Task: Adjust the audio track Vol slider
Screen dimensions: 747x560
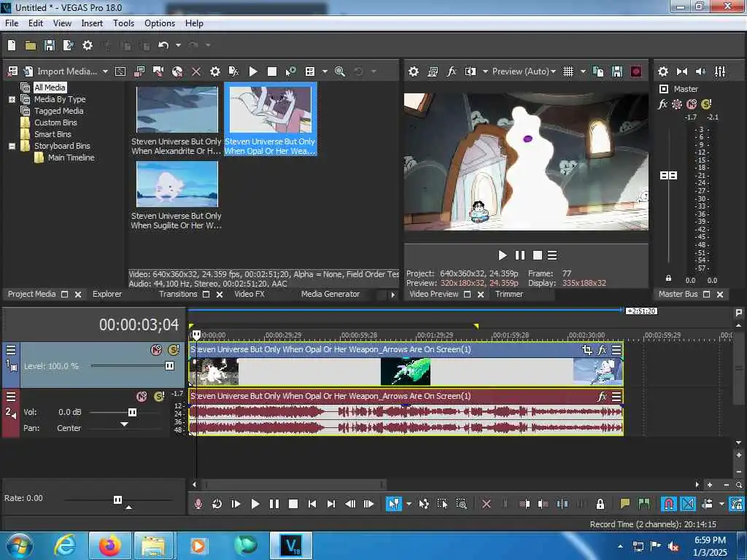Action: tap(133, 413)
